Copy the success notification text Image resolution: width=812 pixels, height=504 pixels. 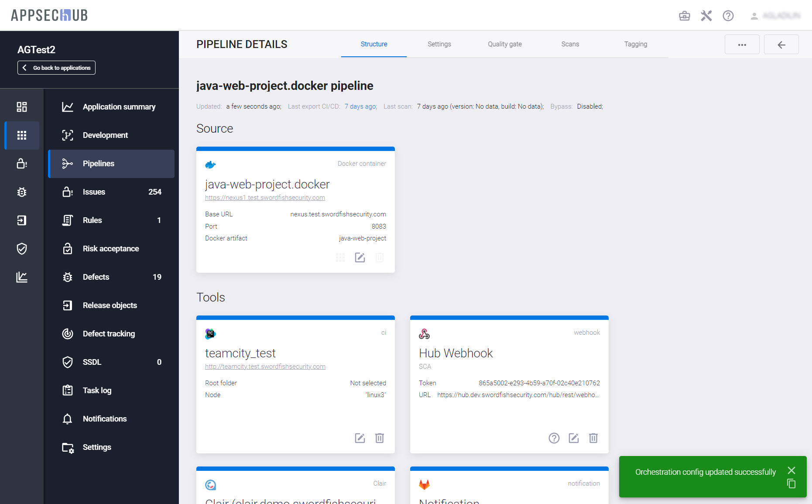[x=791, y=483]
